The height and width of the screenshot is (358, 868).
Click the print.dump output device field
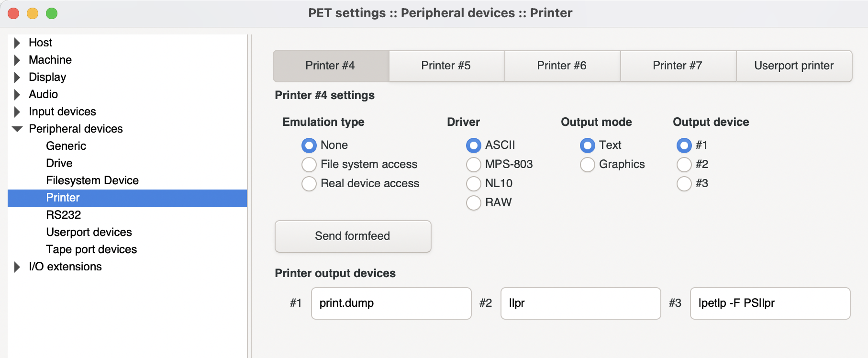[391, 303]
